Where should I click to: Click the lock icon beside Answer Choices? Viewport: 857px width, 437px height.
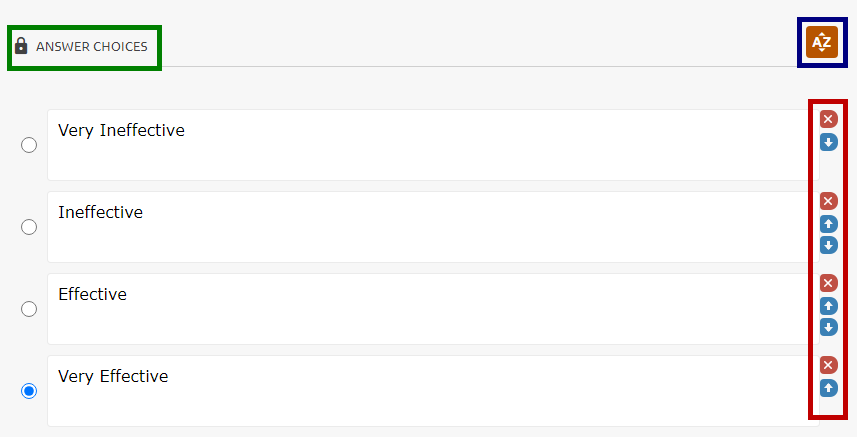[21, 45]
